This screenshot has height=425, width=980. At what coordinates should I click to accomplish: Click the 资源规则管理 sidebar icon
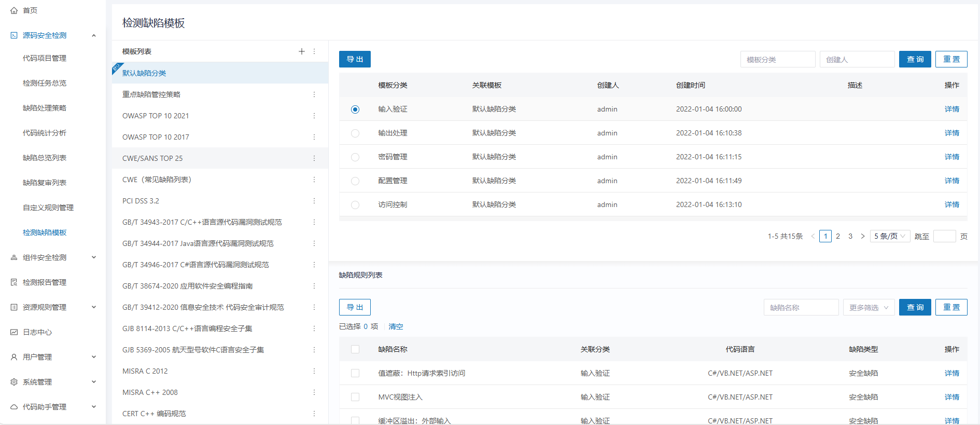14,307
